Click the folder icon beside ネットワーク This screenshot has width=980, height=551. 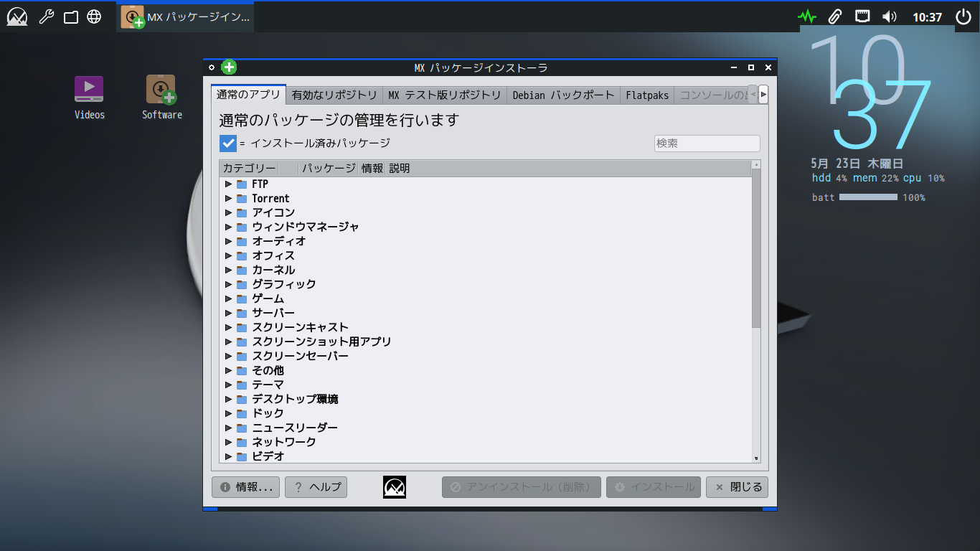(242, 442)
